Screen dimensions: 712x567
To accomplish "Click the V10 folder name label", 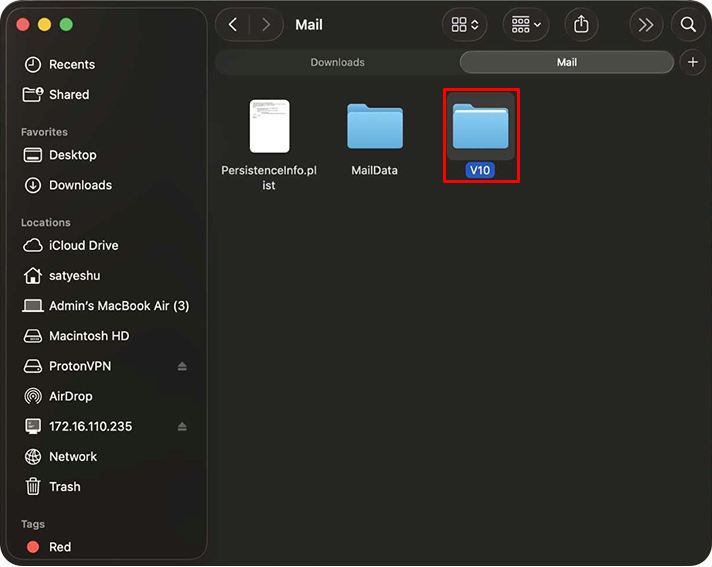I will pyautogui.click(x=480, y=170).
